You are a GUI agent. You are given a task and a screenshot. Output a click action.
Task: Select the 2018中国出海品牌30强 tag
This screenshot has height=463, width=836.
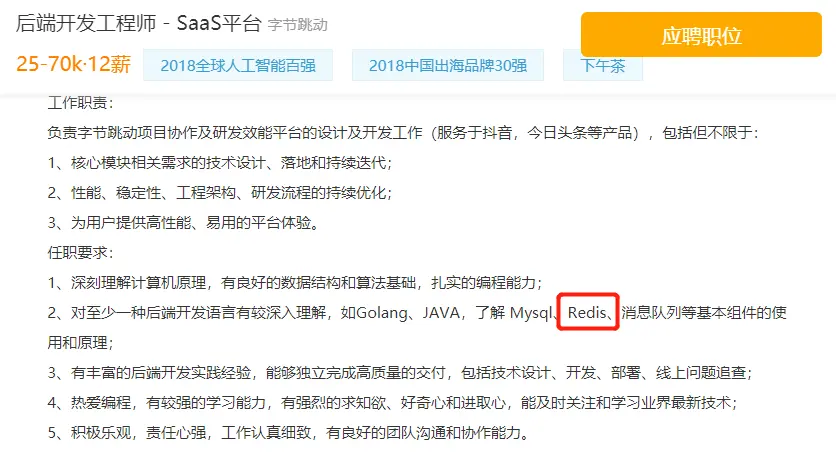(x=448, y=65)
